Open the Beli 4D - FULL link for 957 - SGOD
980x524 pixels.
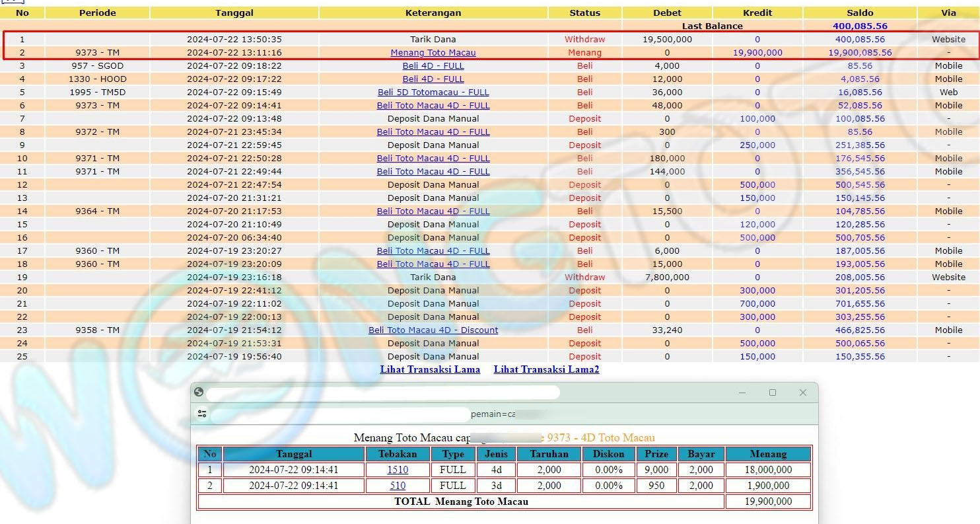433,65
